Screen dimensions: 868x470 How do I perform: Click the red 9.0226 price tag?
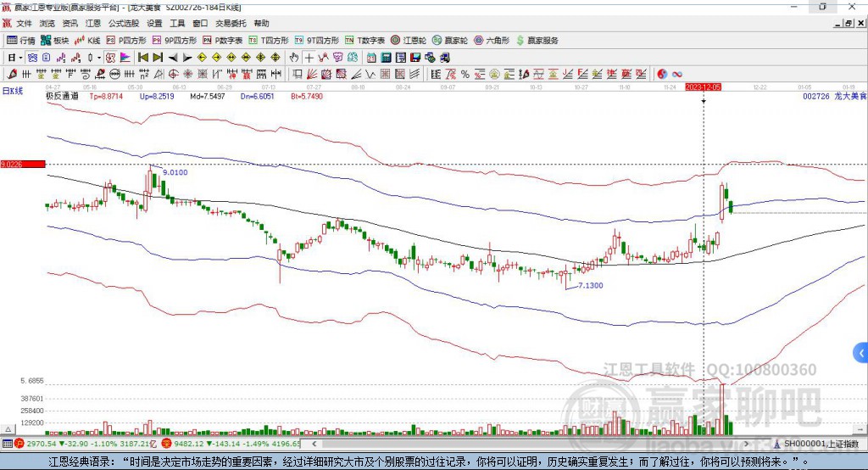[x=23, y=164]
